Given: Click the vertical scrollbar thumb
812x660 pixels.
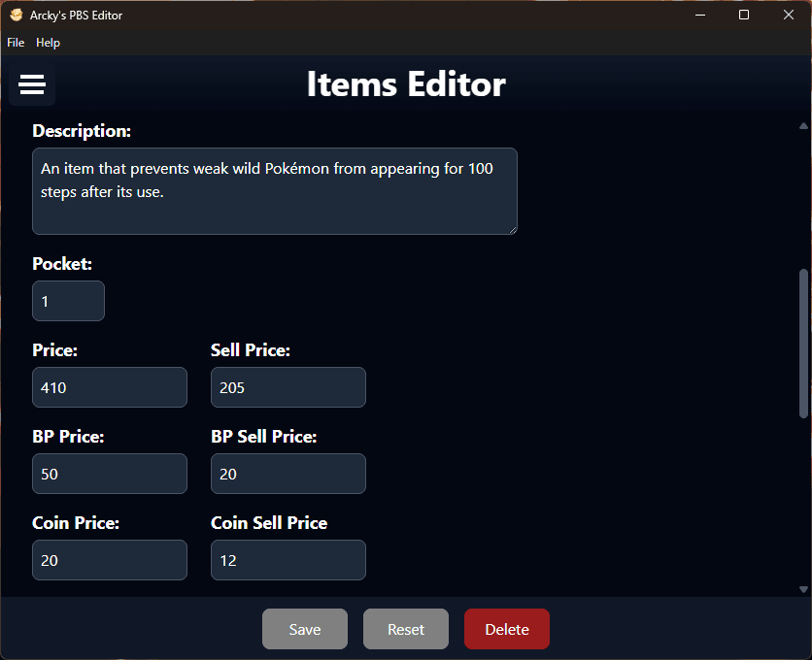Looking at the screenshot, I should coord(803,345).
